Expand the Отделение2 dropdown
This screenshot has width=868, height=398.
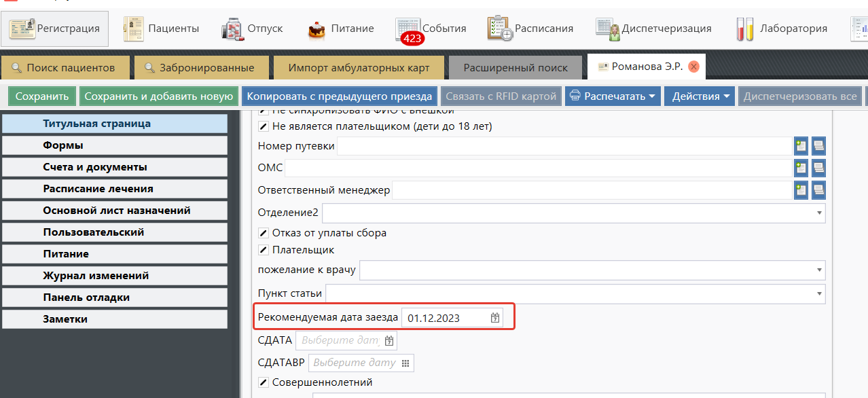click(818, 213)
